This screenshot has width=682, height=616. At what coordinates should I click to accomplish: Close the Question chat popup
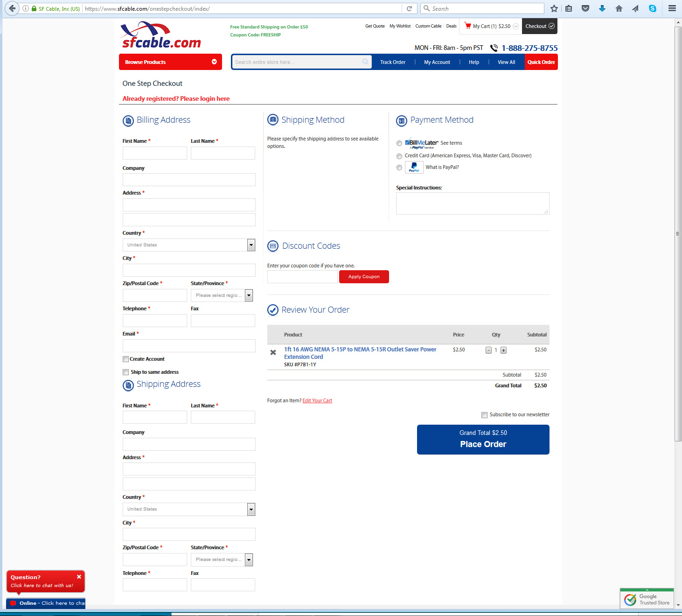(x=79, y=577)
